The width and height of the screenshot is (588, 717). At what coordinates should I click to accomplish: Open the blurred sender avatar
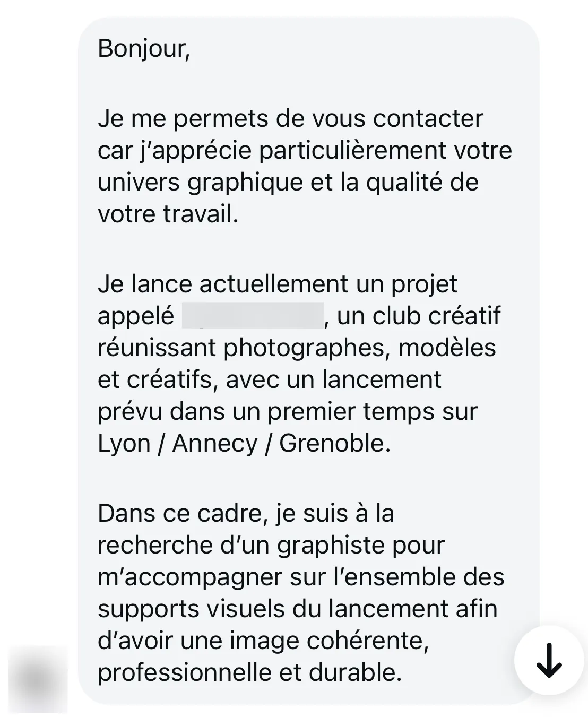[x=38, y=680]
